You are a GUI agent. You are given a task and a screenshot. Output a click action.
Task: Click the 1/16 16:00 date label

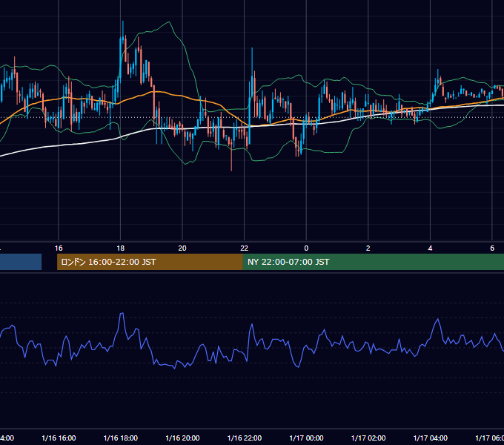click(x=59, y=438)
